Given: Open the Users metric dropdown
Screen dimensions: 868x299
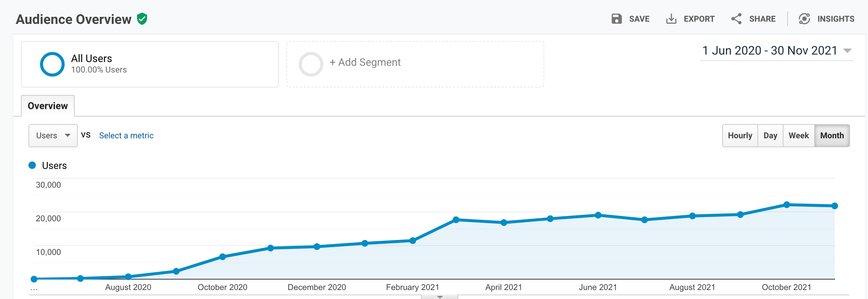Looking at the screenshot, I should coord(53,136).
